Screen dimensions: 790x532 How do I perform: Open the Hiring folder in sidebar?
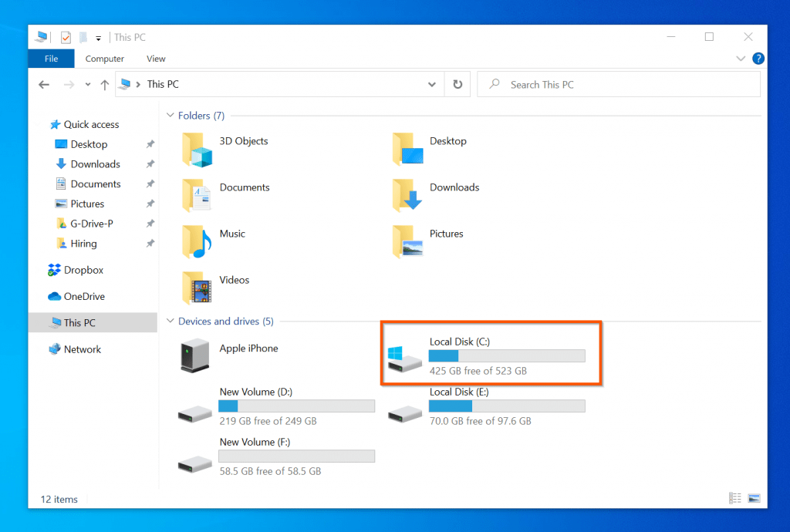pos(83,244)
